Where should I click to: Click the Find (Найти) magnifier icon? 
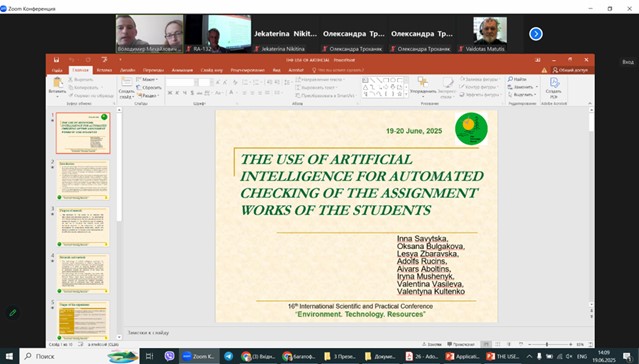coord(510,79)
